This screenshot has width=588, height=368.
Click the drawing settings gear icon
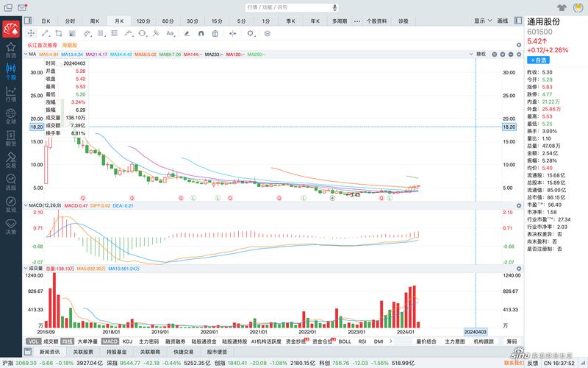point(251,33)
